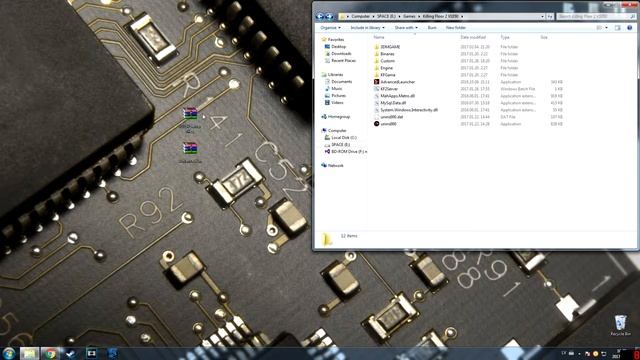Open the Music library

coord(333,89)
